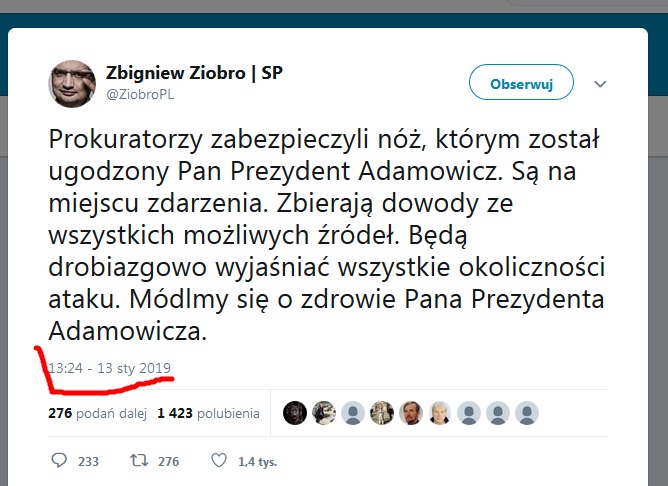Open the fourth liker avatar

point(382,413)
